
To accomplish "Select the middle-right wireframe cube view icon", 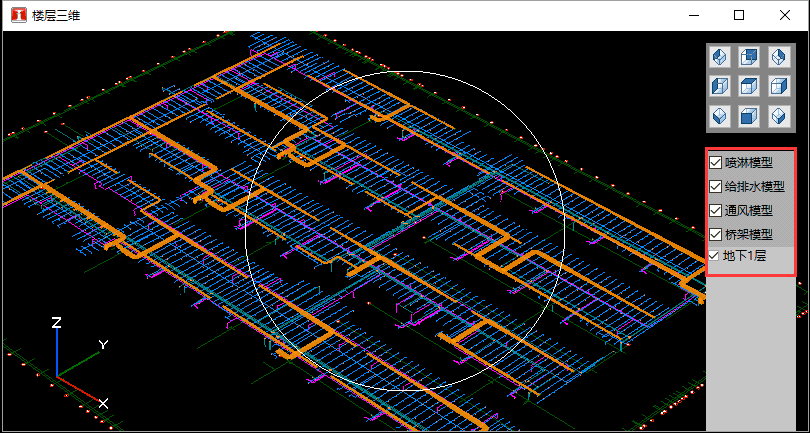I will [x=778, y=87].
